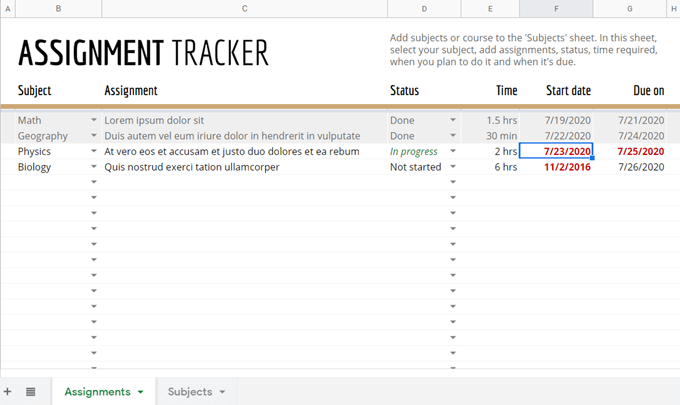Click the Add Sheet plus icon
680x405 pixels.
(x=7, y=392)
